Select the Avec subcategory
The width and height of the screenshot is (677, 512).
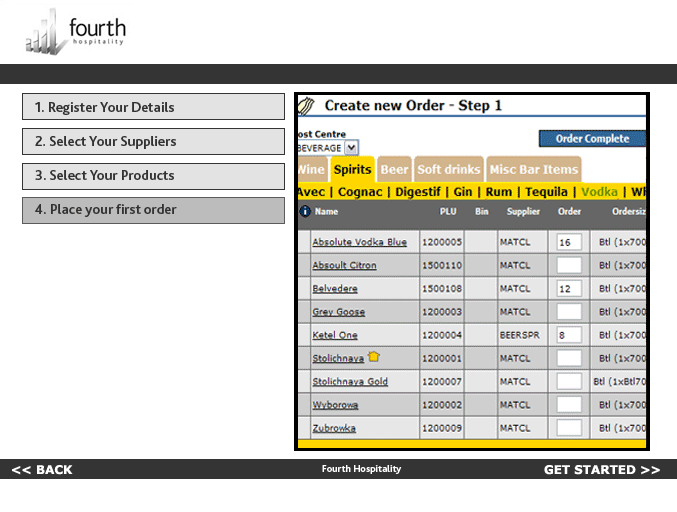(x=312, y=192)
